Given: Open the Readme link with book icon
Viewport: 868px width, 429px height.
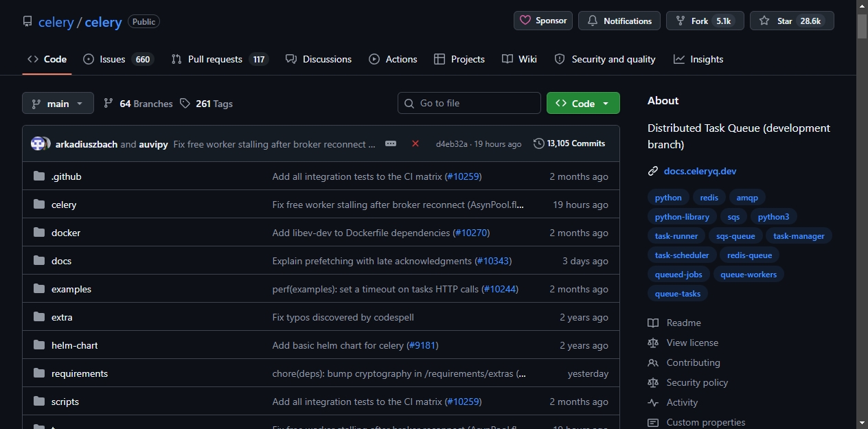Looking at the screenshot, I should tap(674, 323).
